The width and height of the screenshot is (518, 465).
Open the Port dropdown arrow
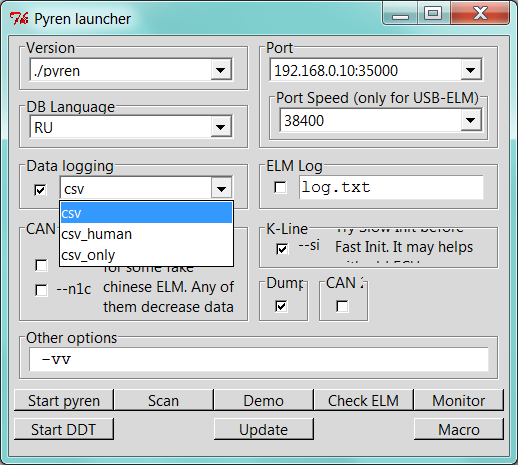coord(471,70)
